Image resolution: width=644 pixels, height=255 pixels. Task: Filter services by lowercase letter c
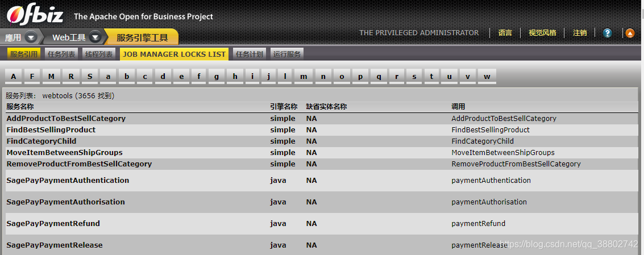[145, 76]
